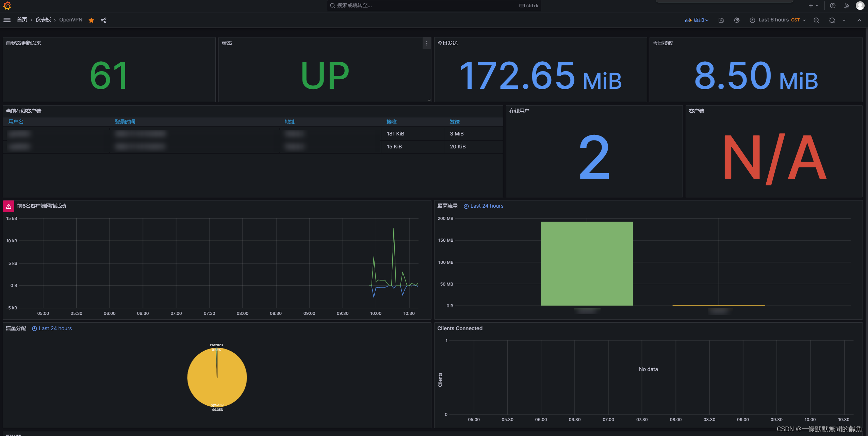Open dashboard settings gear icon
Screen dimensions: 868x436
click(737, 20)
